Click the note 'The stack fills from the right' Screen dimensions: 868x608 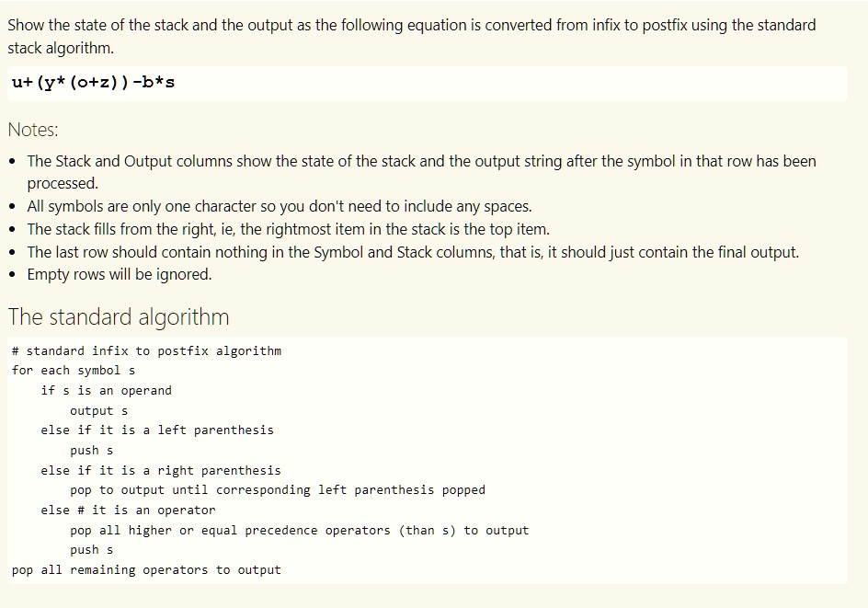pos(289,229)
